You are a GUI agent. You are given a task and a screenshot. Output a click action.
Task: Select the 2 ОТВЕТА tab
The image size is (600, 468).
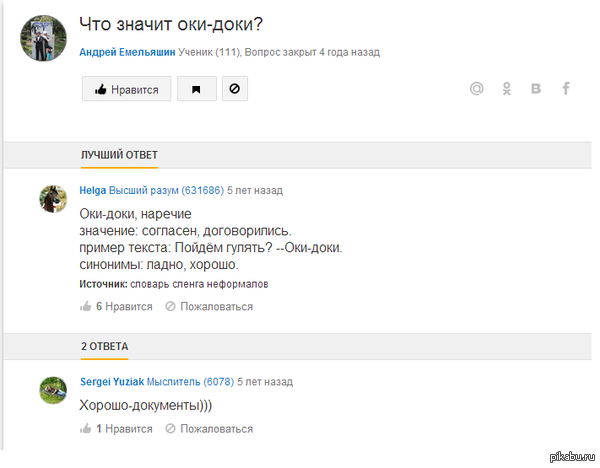[104, 346]
